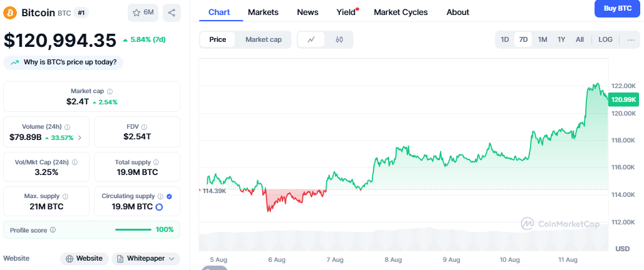This screenshot has height=270, width=644.
Task: Show info for Vol/Mkt Cap (24h)
Action: pos(74,162)
